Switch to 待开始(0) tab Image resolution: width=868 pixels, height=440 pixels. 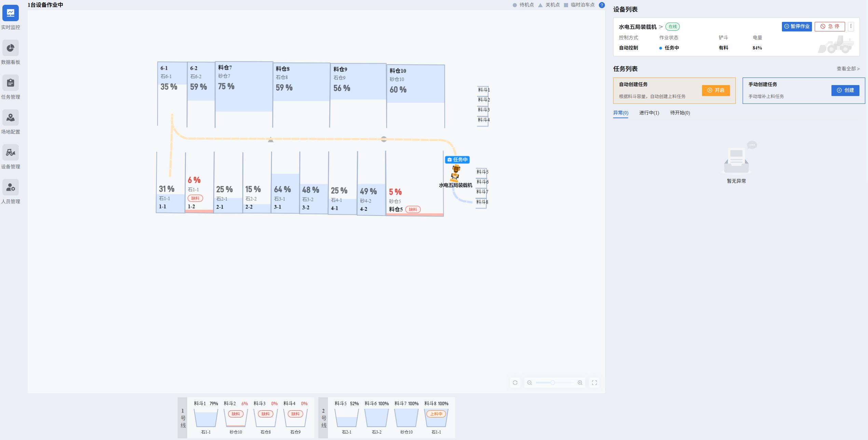680,113
